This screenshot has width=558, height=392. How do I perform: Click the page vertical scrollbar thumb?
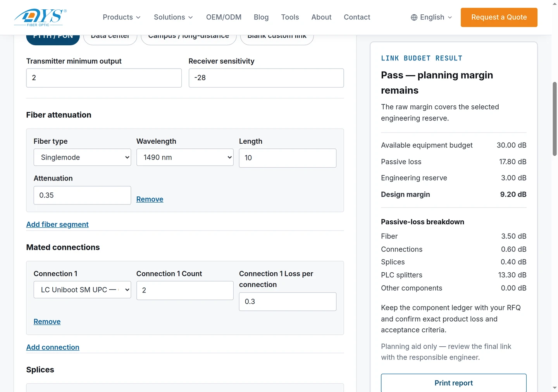pyautogui.click(x=555, y=119)
